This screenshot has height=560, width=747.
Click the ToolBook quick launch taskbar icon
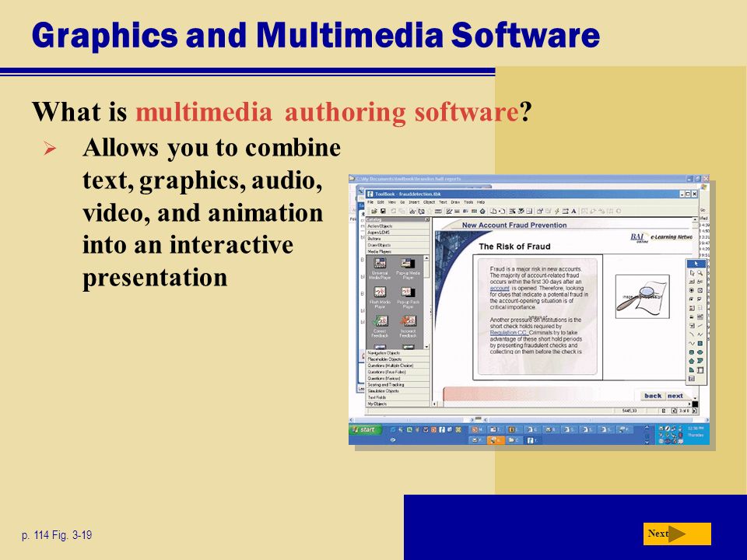tap(442, 429)
